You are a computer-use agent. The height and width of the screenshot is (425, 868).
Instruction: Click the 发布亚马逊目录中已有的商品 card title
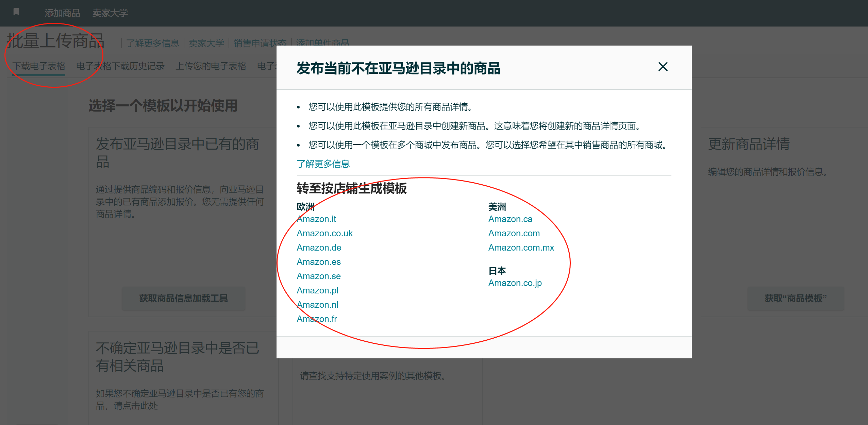(x=177, y=153)
